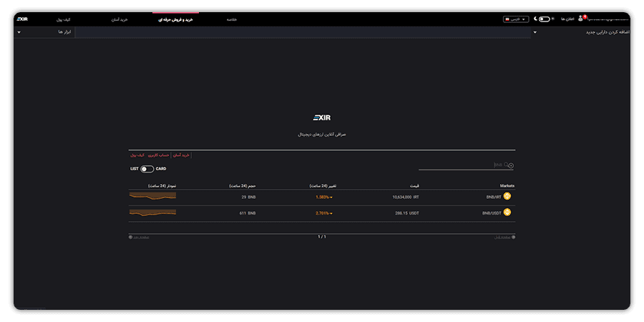
Task: Open the کیف پول tab in top navigation
Action: click(63, 19)
